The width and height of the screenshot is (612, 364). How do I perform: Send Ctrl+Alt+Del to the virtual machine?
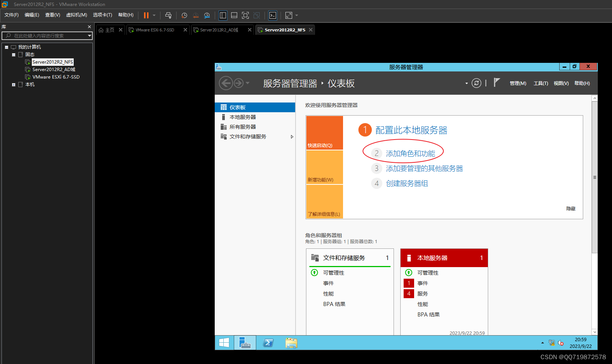pos(168,15)
